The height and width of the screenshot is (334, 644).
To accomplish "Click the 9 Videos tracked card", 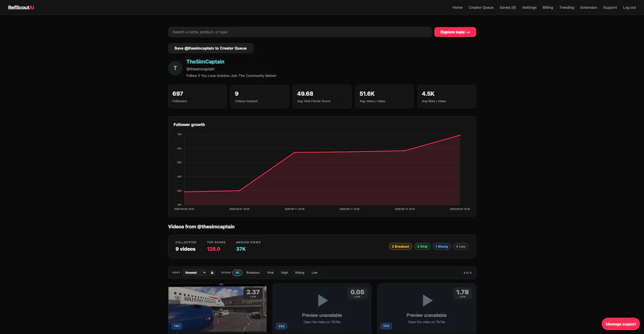I will pyautogui.click(x=260, y=96).
